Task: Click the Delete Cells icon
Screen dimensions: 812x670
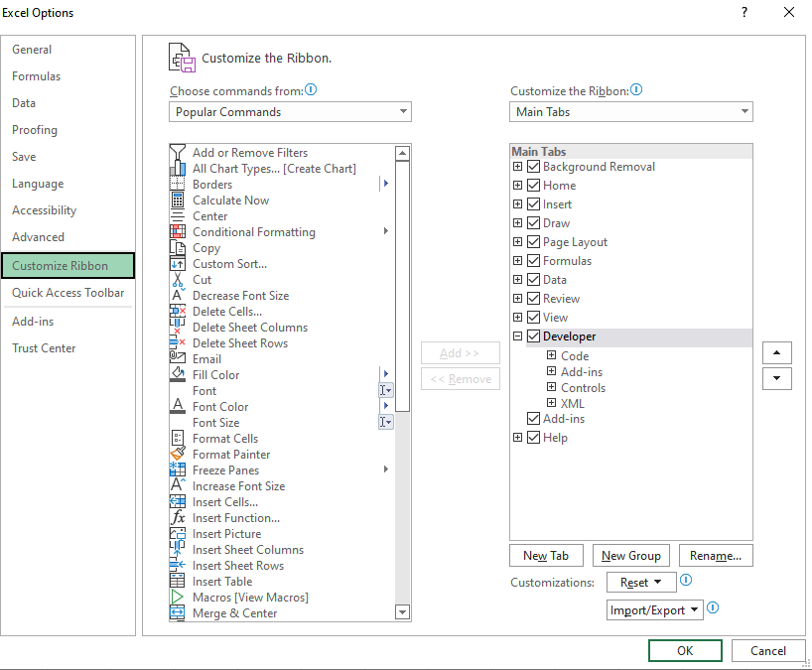Action: [x=178, y=312]
